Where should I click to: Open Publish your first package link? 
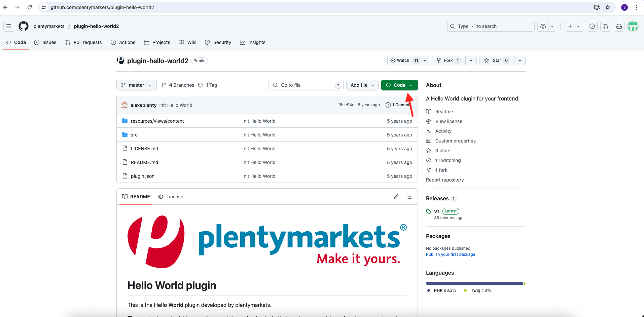point(451,254)
